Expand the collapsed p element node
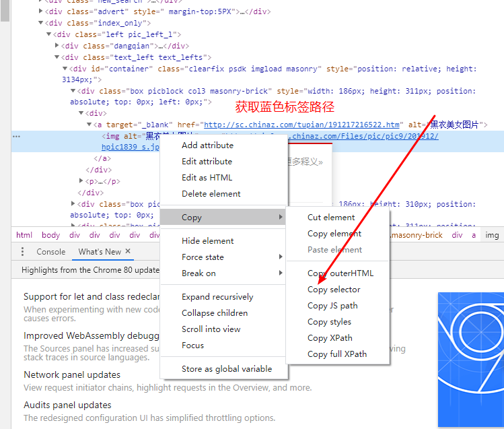504x429 pixels. tap(83, 181)
